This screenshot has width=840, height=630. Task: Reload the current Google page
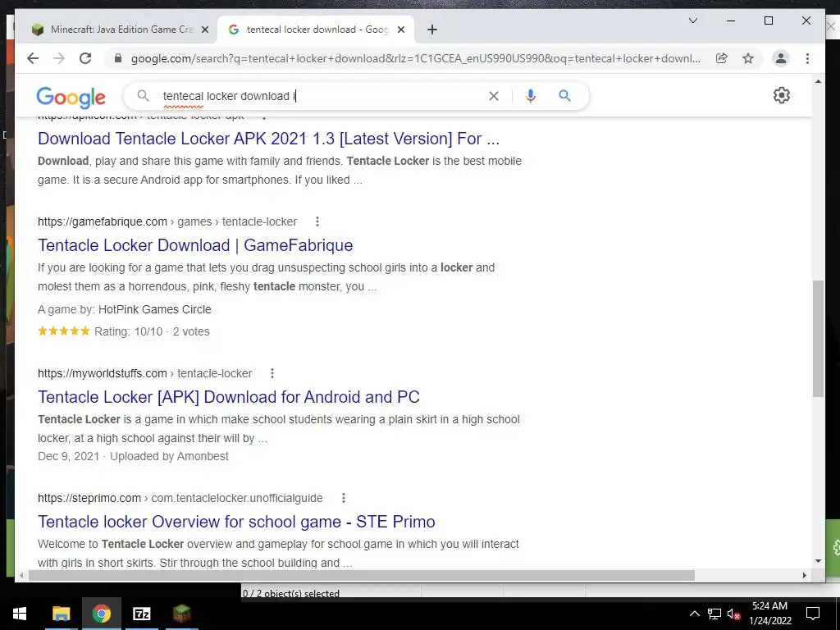point(85,58)
